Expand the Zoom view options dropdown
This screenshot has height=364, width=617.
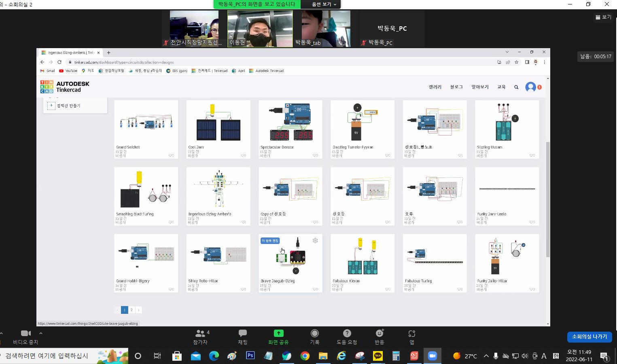coord(324,4)
